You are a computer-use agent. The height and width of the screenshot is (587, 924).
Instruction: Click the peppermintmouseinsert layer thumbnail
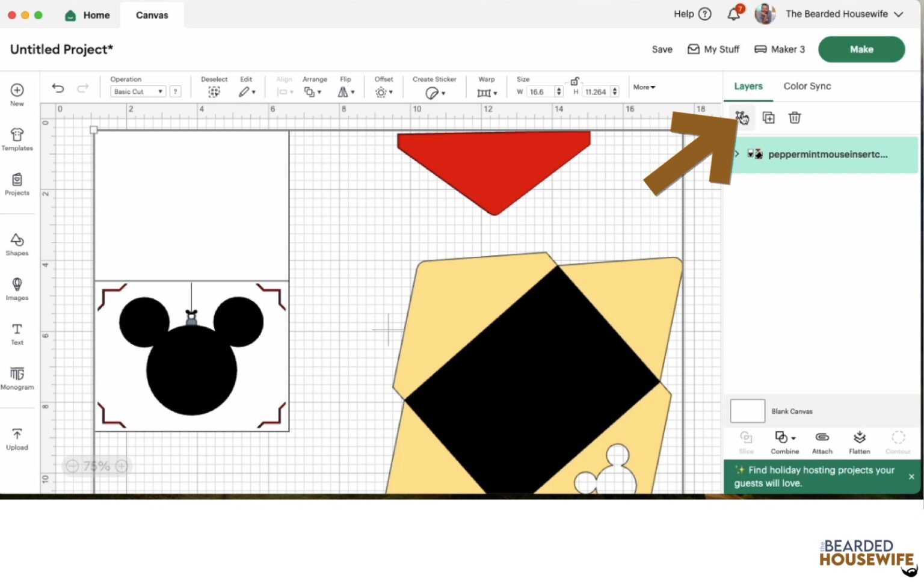click(755, 154)
